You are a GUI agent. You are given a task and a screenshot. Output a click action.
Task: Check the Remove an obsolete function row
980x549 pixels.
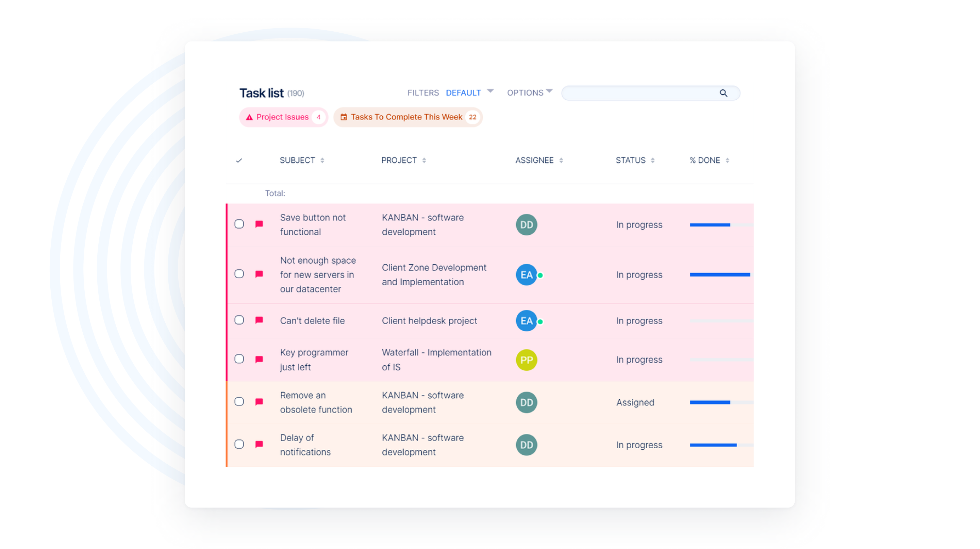(239, 402)
